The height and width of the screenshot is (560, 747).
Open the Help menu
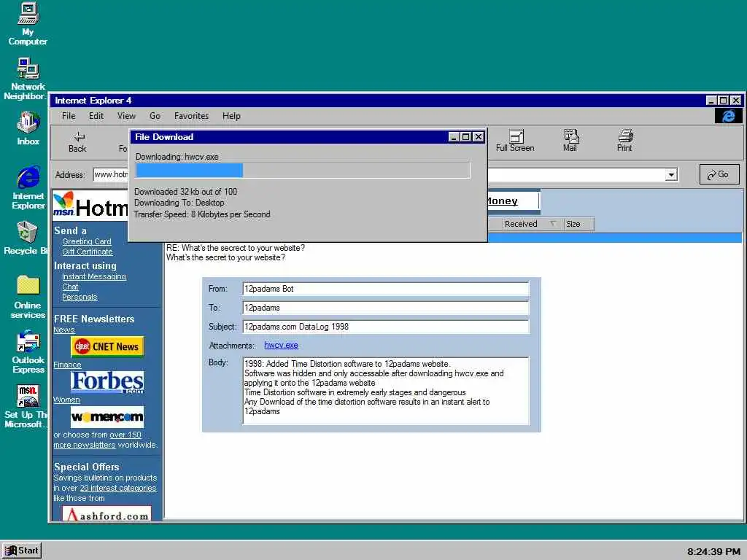pos(231,116)
